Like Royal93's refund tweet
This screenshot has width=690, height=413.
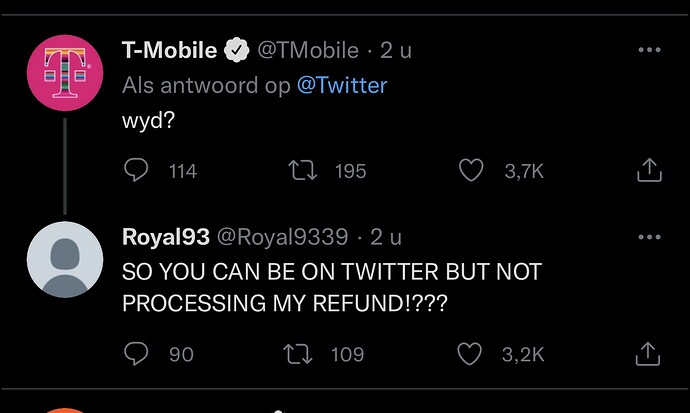point(470,354)
